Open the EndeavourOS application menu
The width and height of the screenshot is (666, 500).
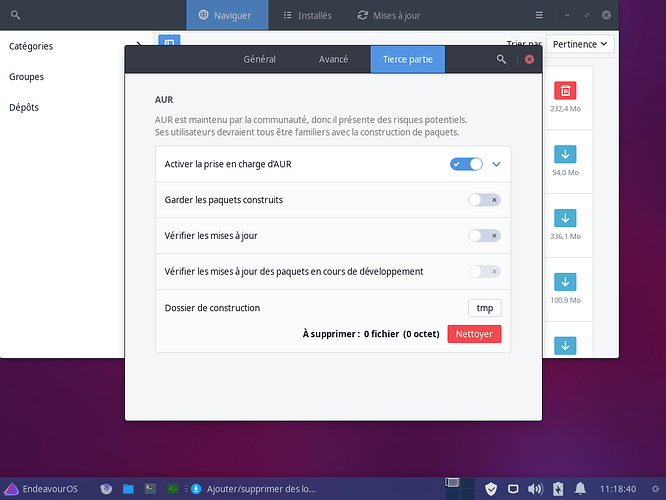[x=40, y=489]
